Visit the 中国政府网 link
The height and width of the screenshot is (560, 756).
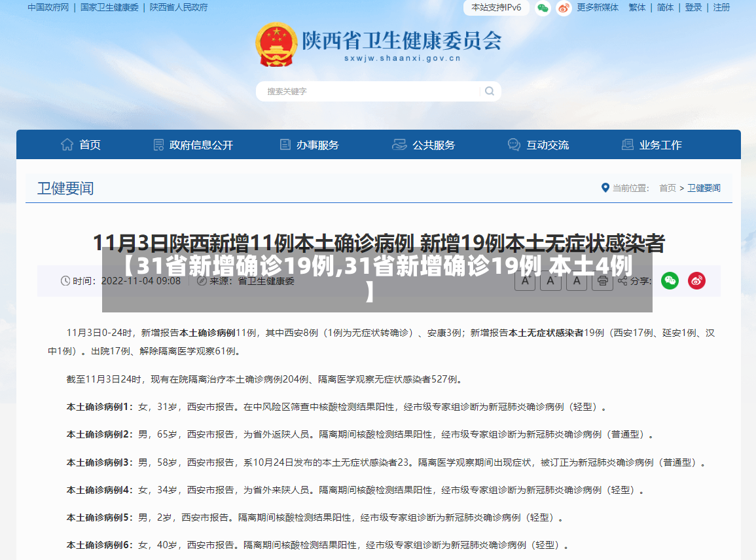pos(48,7)
